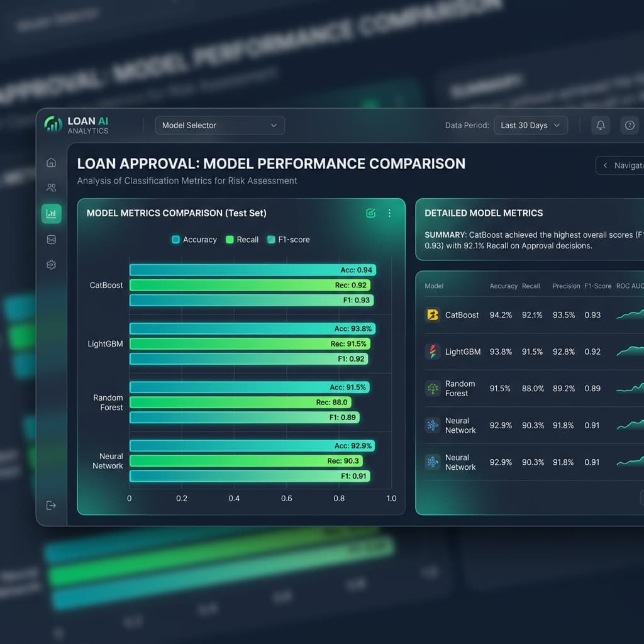The image size is (644, 644).
Task: Open the Users sidebar icon
Action: point(52,187)
